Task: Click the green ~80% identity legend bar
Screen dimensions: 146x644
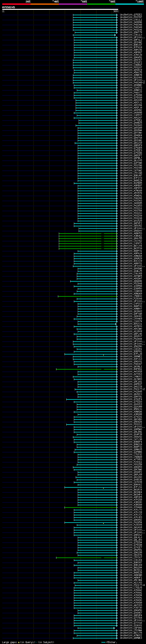Action: 101,4
